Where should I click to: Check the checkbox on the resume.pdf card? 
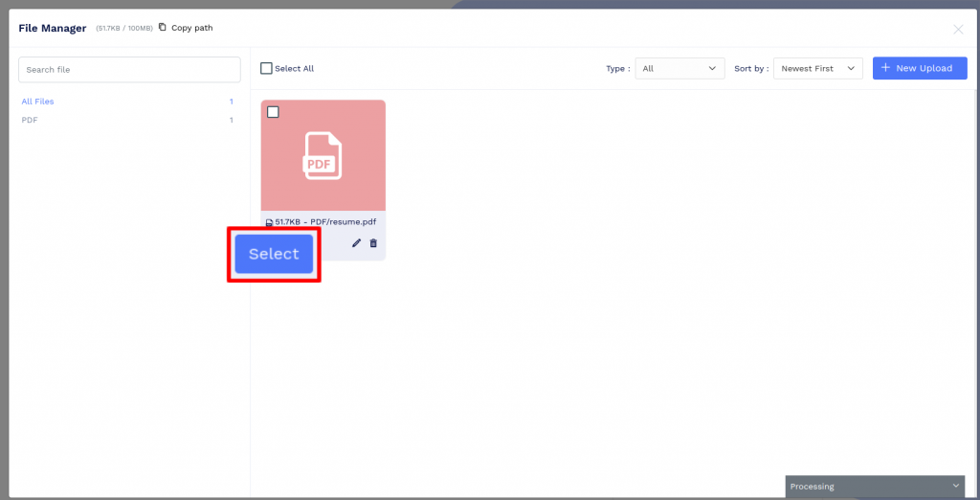[x=273, y=112]
